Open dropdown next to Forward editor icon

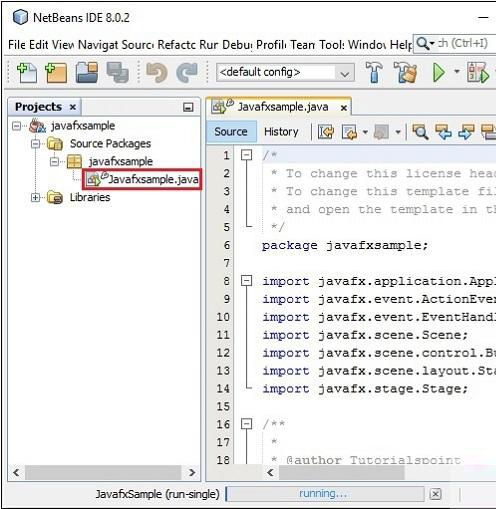pos(398,132)
